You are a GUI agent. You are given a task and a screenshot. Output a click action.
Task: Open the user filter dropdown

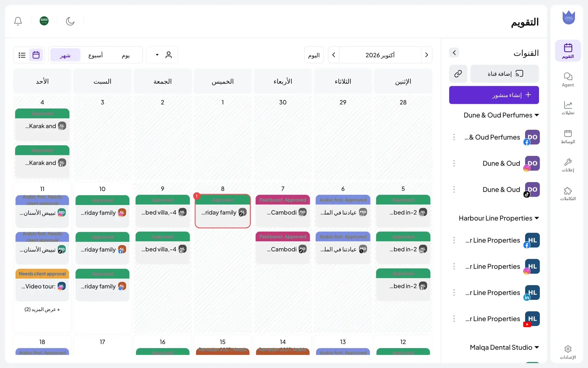click(162, 55)
